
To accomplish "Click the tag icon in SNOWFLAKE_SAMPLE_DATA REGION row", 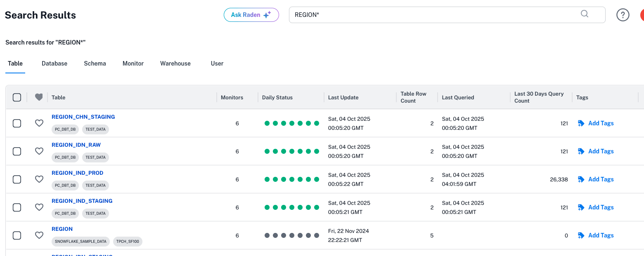I will coord(581,235).
